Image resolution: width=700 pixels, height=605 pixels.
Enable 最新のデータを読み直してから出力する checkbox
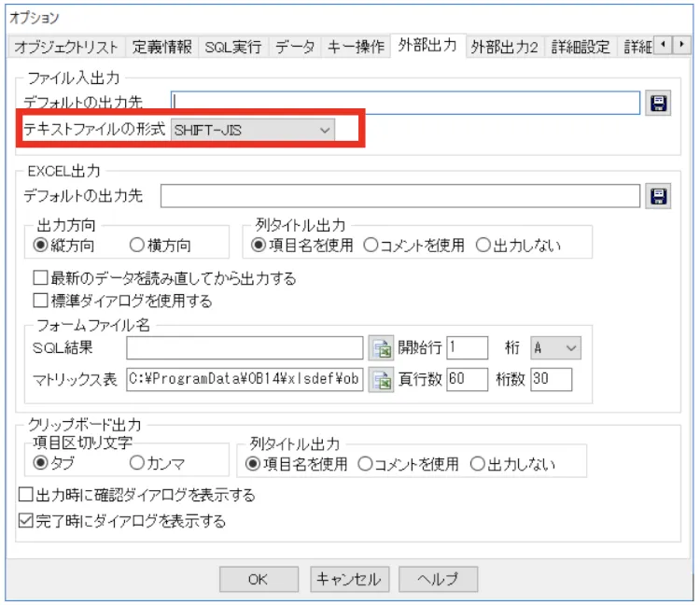pyautogui.click(x=164, y=278)
